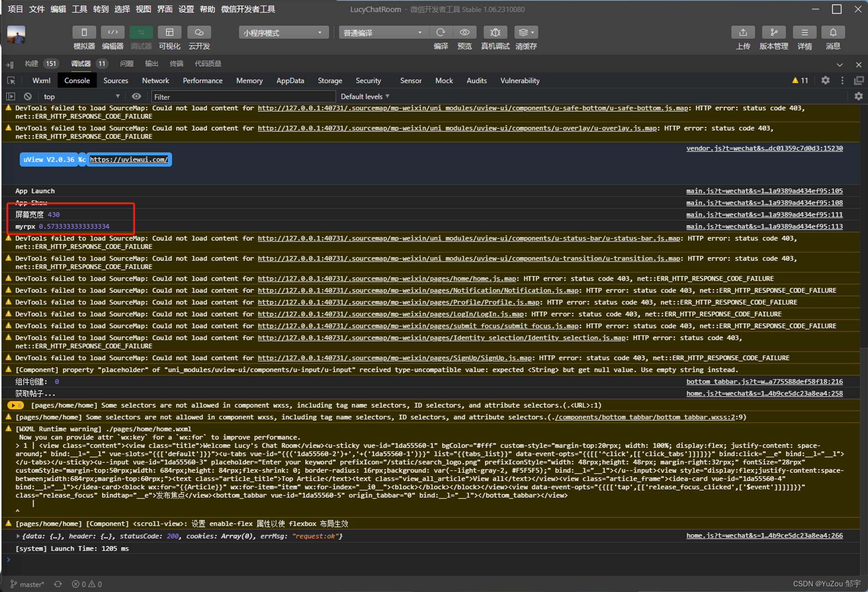Open the mini-program mode dropdown

coord(283,33)
